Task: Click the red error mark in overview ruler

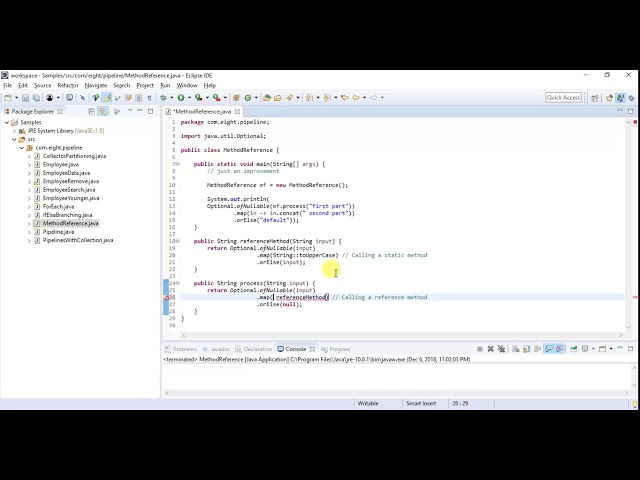Action: 635,297
